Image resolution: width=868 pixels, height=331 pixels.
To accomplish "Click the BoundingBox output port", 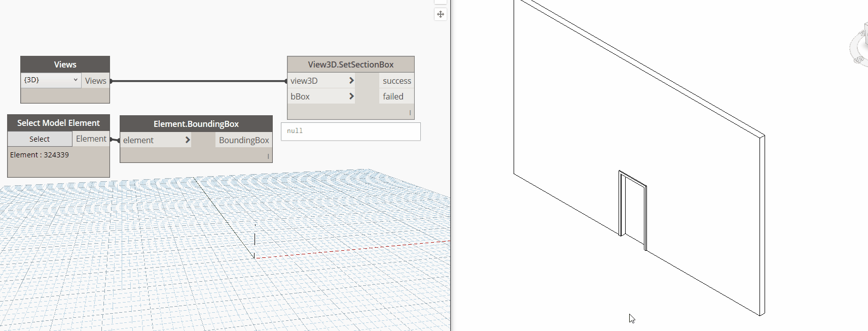I will 244,140.
